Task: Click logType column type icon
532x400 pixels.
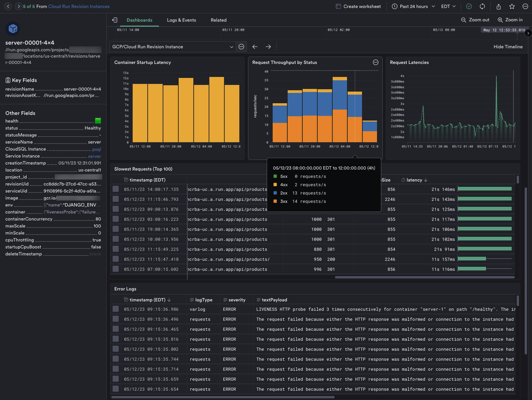Action: [192, 300]
